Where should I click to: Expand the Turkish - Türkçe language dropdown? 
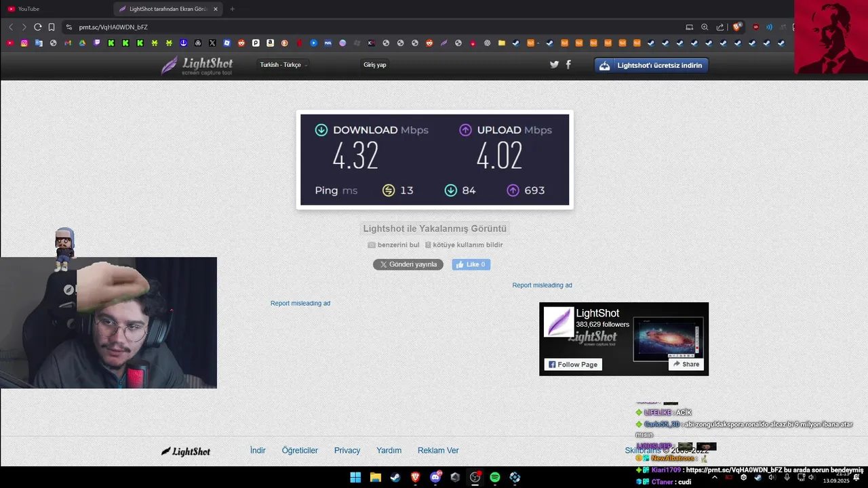[x=283, y=64]
